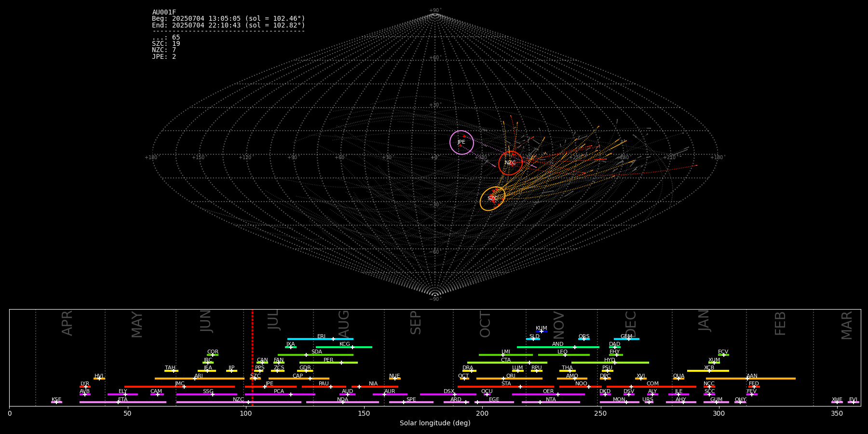Click the OER shower bar in timeline

point(548,394)
